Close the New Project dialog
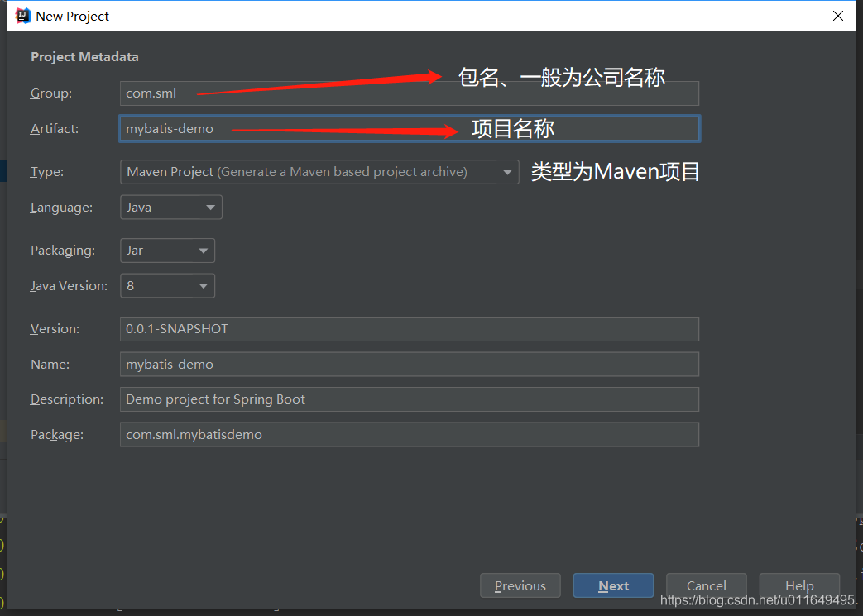This screenshot has width=863, height=616. coord(837,16)
